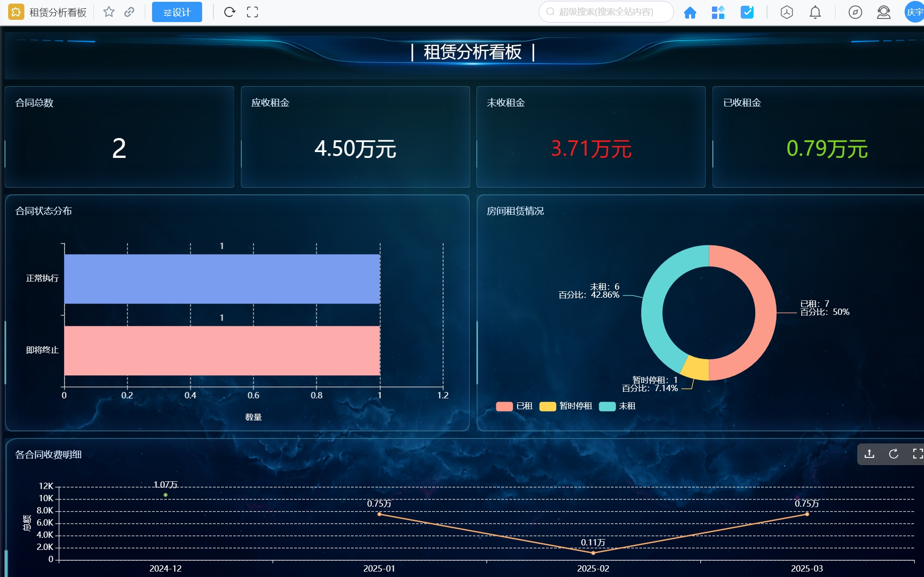Open the apps grid icon
The image size is (924, 577).
coord(718,12)
